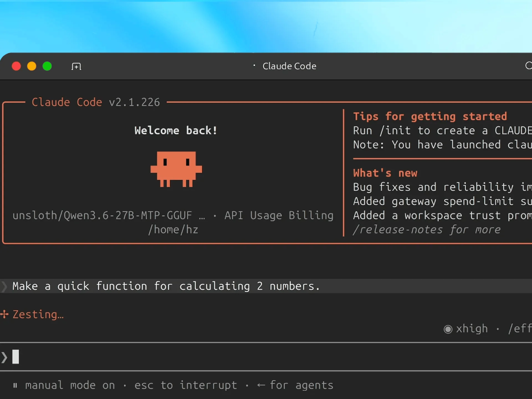Click the 'API Usage Billing' label
Image resolution: width=532 pixels, height=399 pixels.
coord(279,216)
